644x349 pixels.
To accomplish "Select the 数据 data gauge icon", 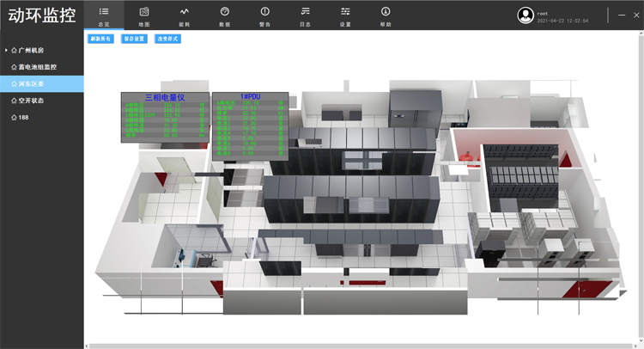I will pyautogui.click(x=225, y=11).
